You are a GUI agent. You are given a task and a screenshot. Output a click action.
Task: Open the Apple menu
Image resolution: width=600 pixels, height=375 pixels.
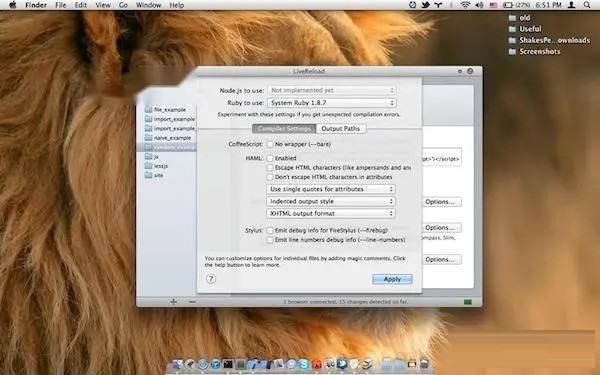click(12, 5)
